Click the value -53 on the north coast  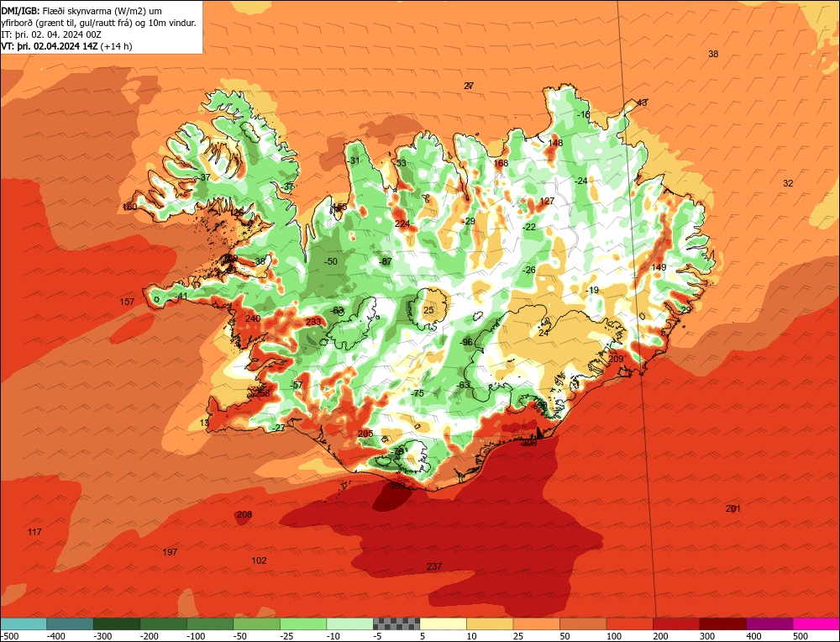pos(400,164)
